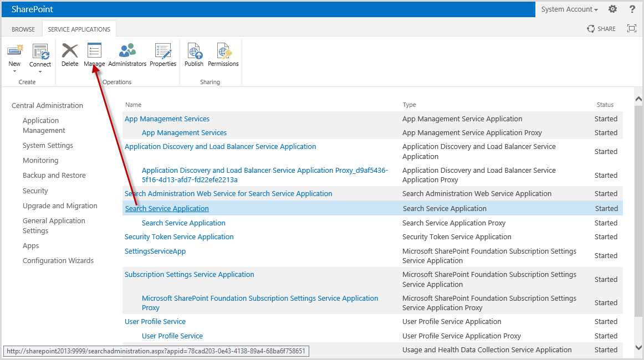The width and height of the screenshot is (644, 360).
Task: Navigate to Backup and Restore
Action: (54, 175)
